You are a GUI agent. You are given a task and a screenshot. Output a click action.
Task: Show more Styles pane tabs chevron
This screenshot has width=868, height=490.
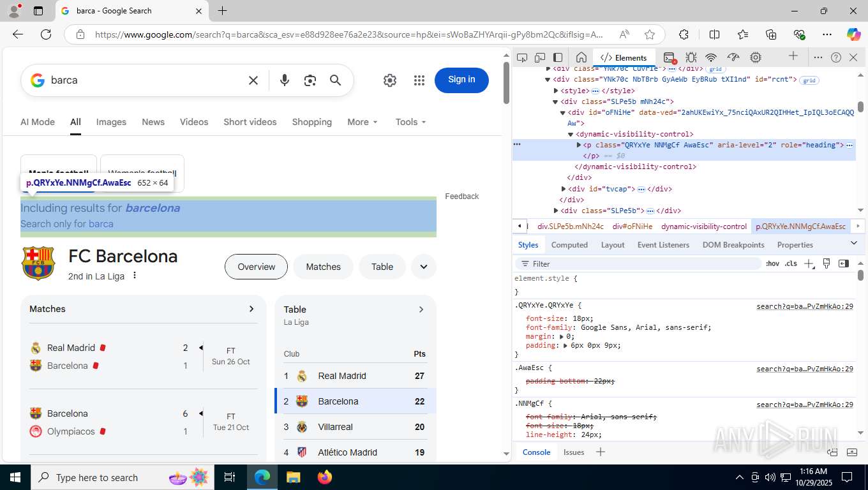(854, 243)
